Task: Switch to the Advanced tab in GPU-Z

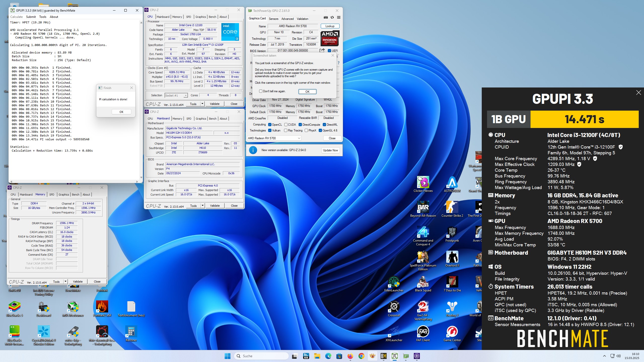Action: (287, 19)
